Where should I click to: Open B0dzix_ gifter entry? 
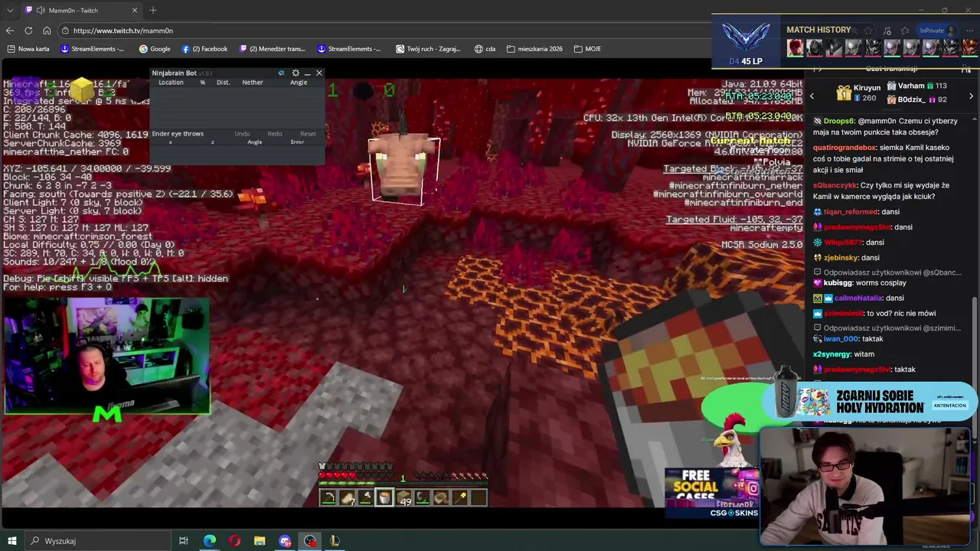916,99
